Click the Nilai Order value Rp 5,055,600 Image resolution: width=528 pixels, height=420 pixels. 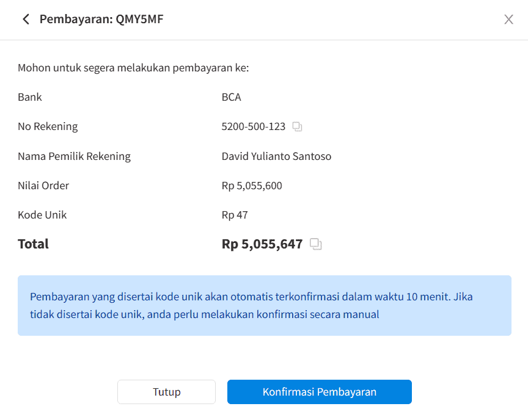pyautogui.click(x=252, y=186)
